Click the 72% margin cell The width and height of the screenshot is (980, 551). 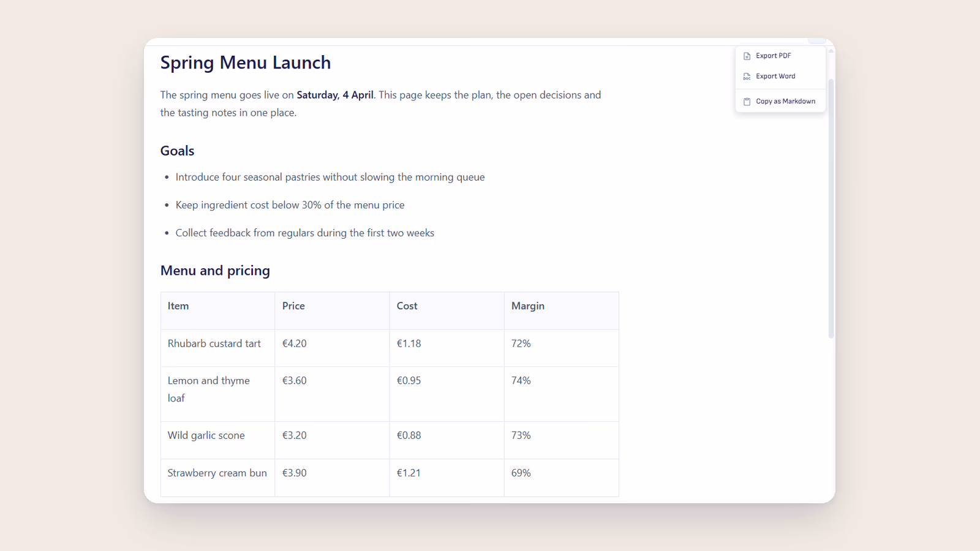(x=561, y=348)
